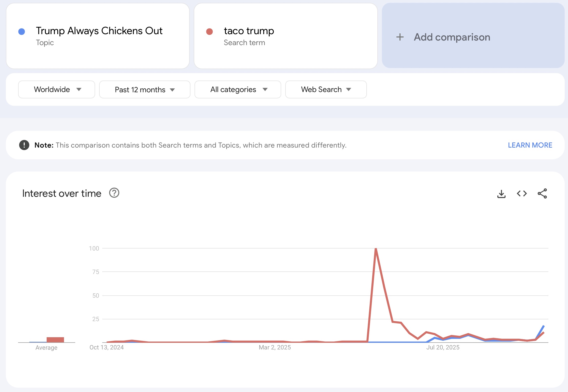Screen dimensions: 568x392
Task: Expand the Past 12 months dropdown
Action: 145,89
